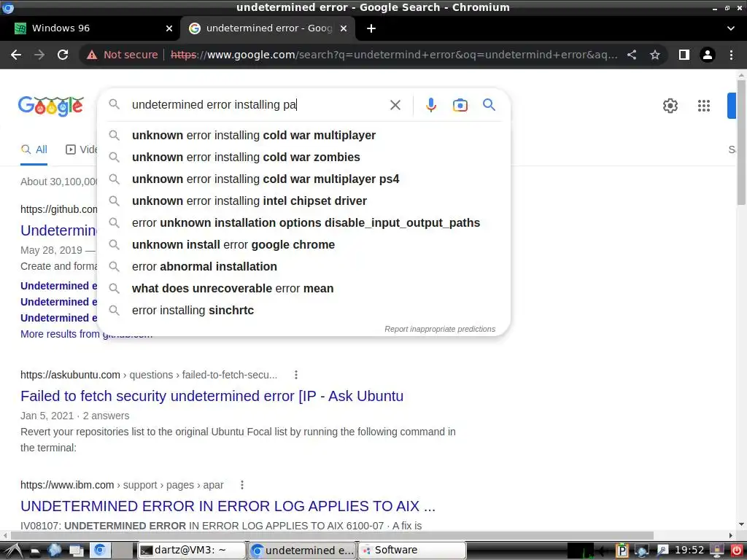Click the red power icon in the tray

pos(737,551)
